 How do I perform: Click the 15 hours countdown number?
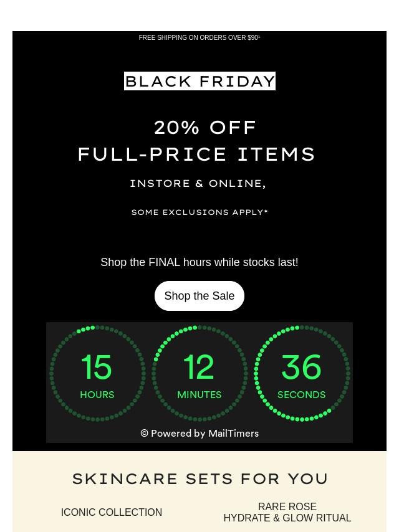click(x=97, y=368)
